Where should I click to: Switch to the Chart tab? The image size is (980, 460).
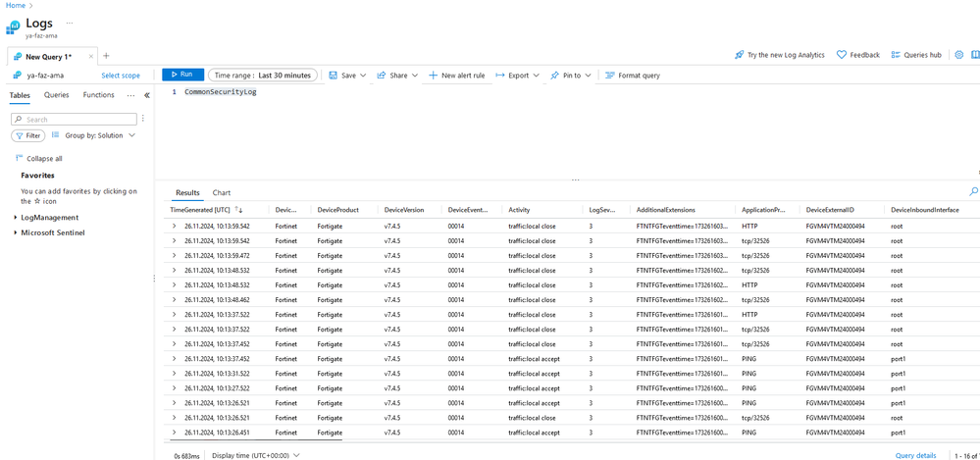click(x=222, y=193)
